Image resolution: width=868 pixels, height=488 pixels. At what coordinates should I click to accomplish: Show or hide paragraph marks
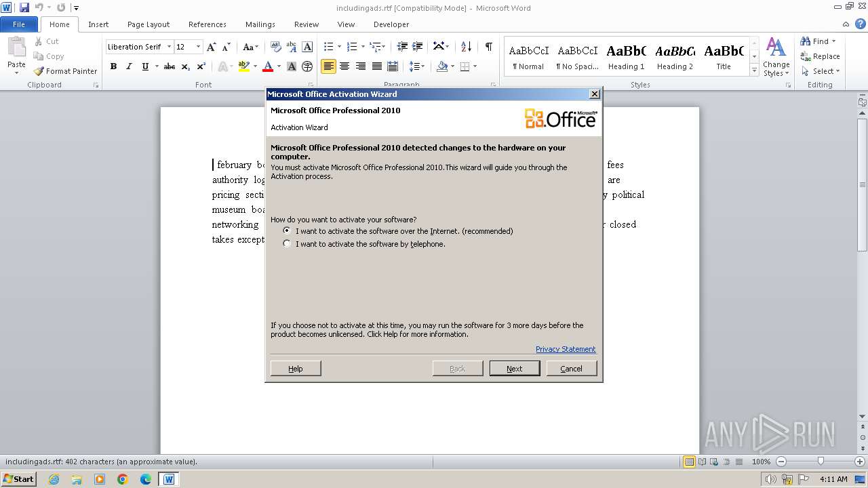pyautogui.click(x=488, y=47)
